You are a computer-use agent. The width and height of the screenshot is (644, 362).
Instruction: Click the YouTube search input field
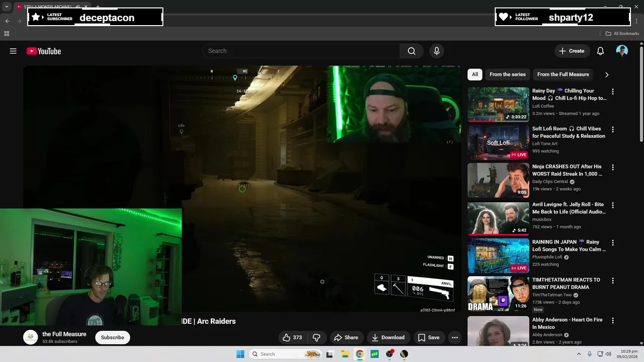click(x=301, y=51)
